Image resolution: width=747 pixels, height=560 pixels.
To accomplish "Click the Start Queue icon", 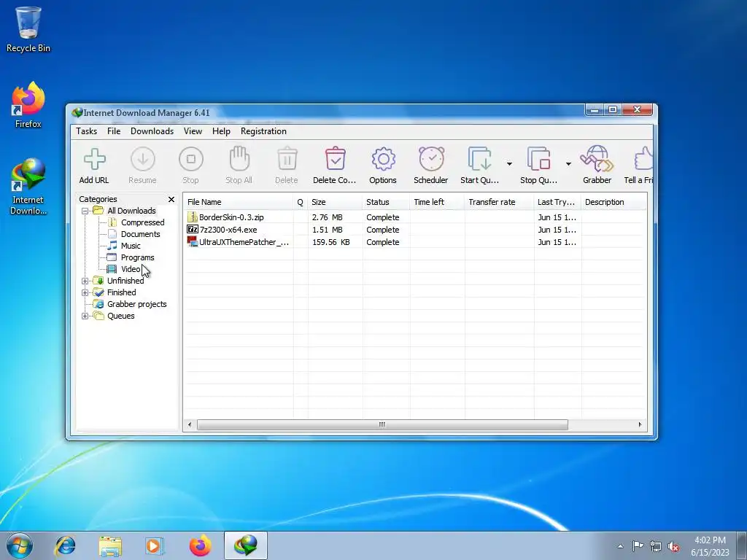I will pyautogui.click(x=480, y=158).
